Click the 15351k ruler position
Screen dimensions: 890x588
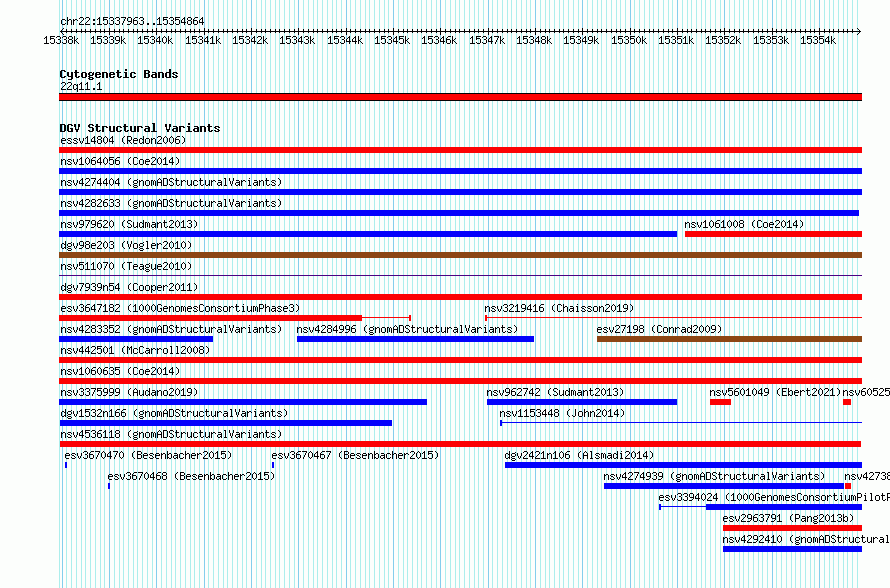675,40
